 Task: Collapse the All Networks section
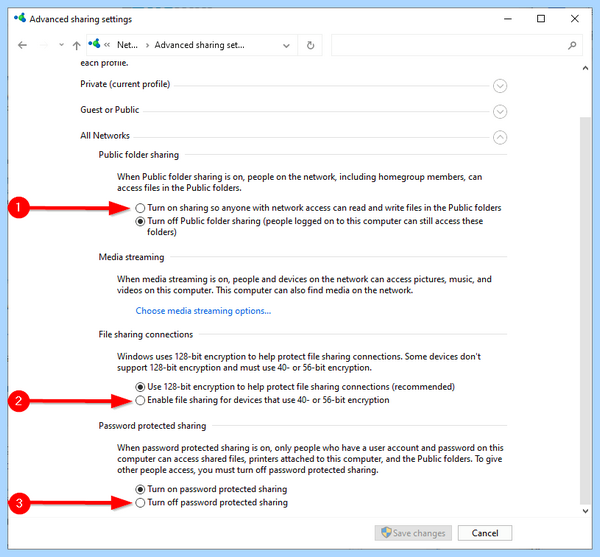point(500,137)
